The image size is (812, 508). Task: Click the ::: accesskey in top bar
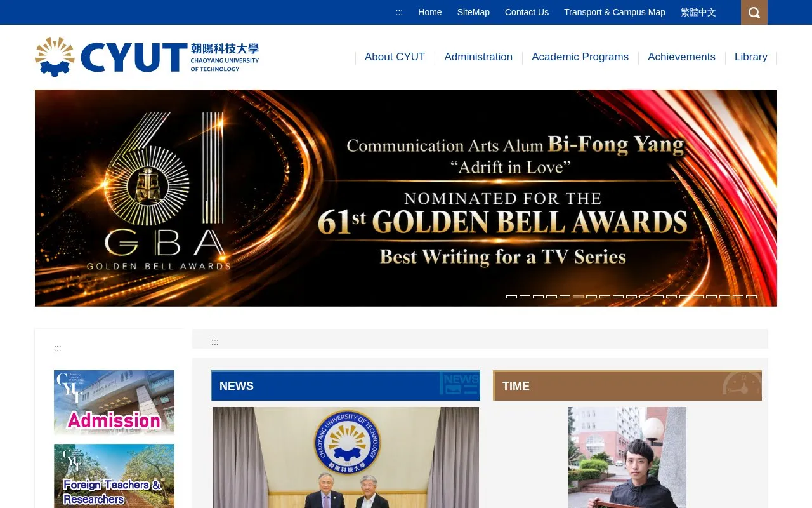[399, 12]
